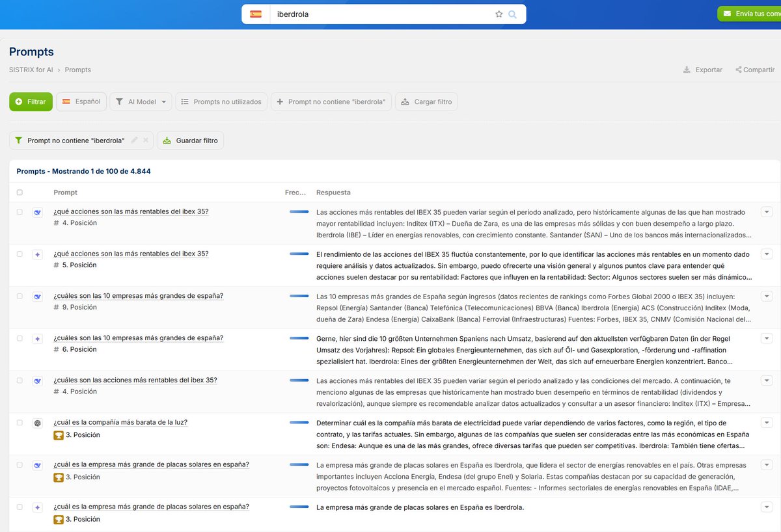
Task: Click DeepSeek icon on '10 empresas' 9. Posición row
Action: coord(38,297)
